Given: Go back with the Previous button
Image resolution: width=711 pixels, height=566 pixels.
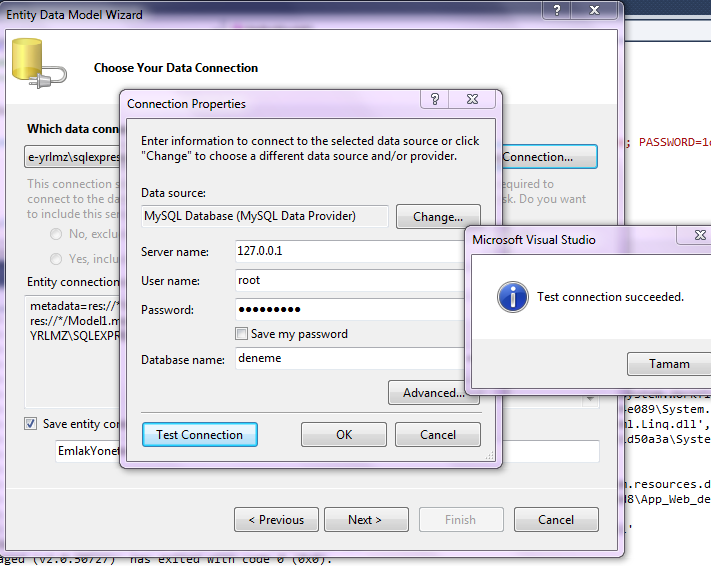Looking at the screenshot, I should 276,519.
